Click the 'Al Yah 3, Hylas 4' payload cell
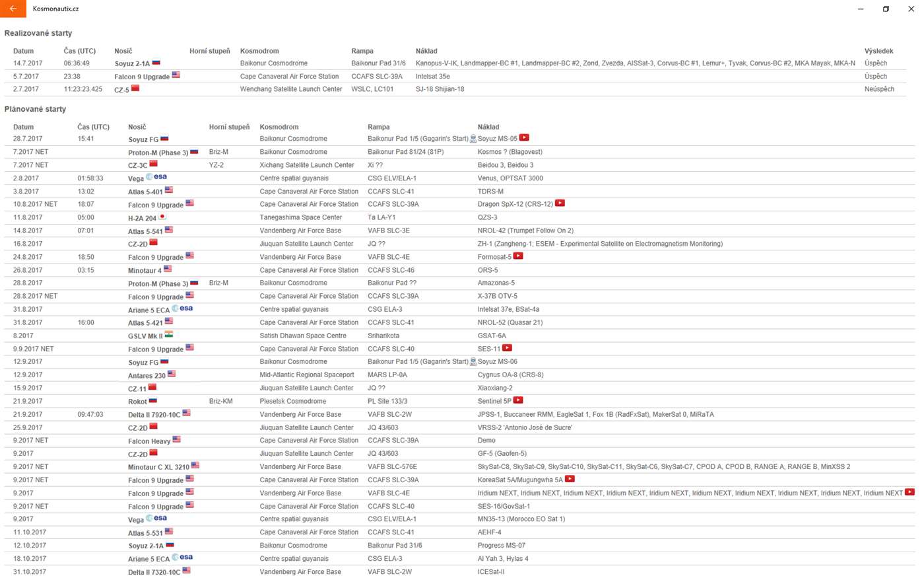The width and height of the screenshot is (924, 578). [503, 558]
